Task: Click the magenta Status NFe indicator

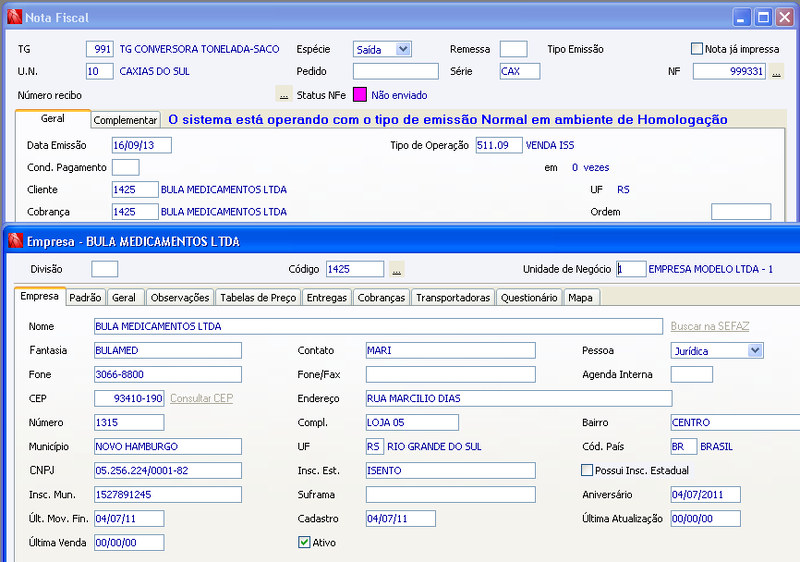Action: pos(360,95)
